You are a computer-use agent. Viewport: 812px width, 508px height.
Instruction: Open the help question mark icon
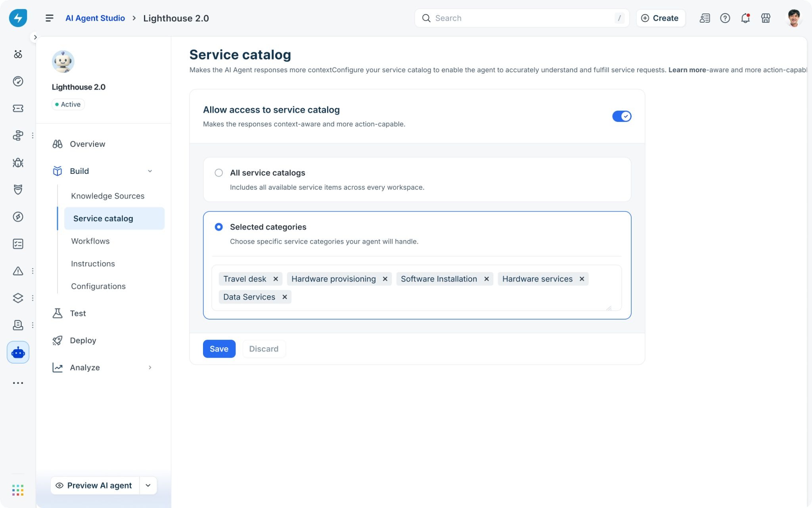pos(725,18)
